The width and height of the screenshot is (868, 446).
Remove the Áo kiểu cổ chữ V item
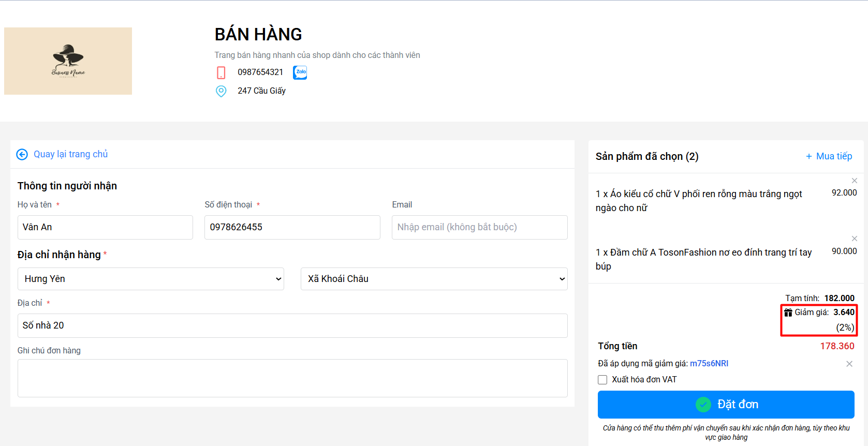click(854, 181)
